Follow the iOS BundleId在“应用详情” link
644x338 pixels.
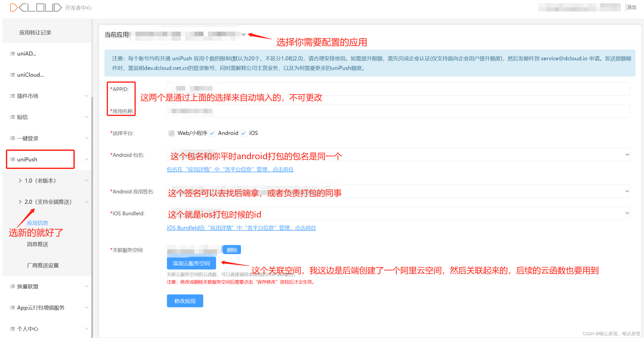coord(242,228)
